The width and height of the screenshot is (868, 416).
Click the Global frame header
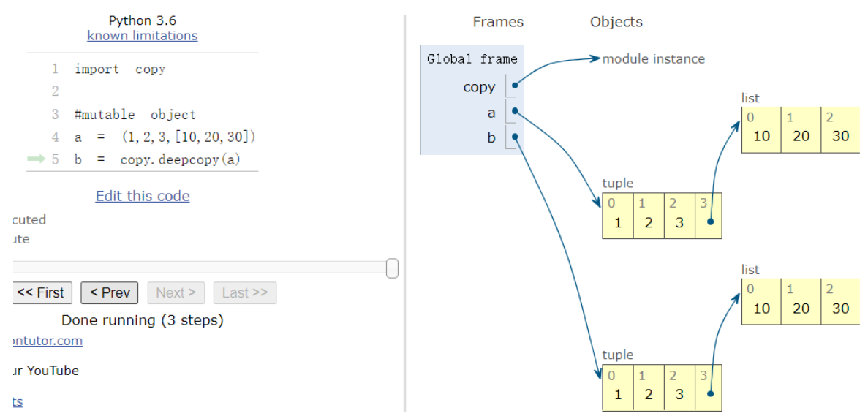pyautogui.click(x=472, y=59)
